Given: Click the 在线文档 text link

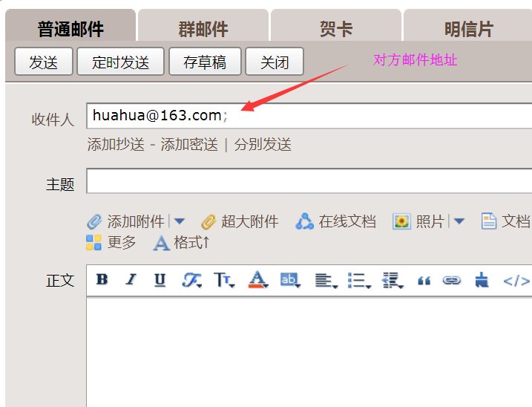Looking at the screenshot, I should [347, 221].
